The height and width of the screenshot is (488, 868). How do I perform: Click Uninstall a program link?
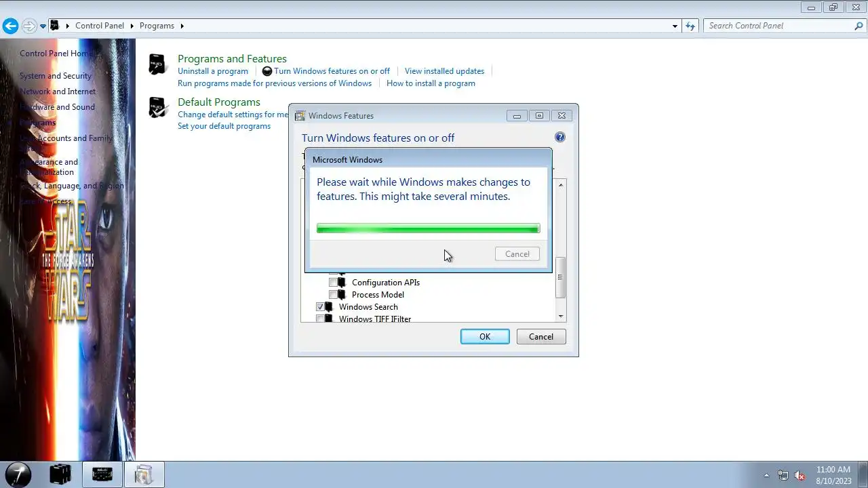(x=213, y=71)
